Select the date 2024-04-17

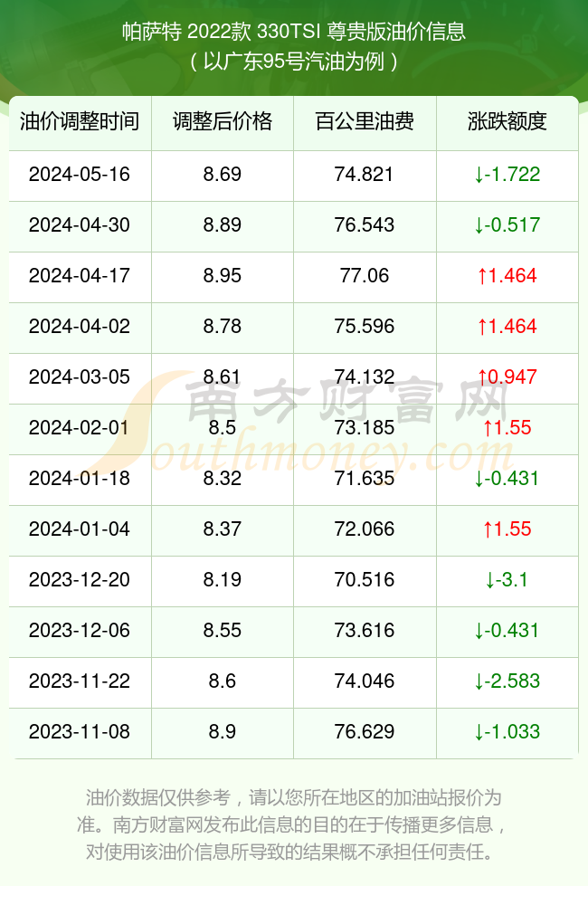tap(80, 276)
